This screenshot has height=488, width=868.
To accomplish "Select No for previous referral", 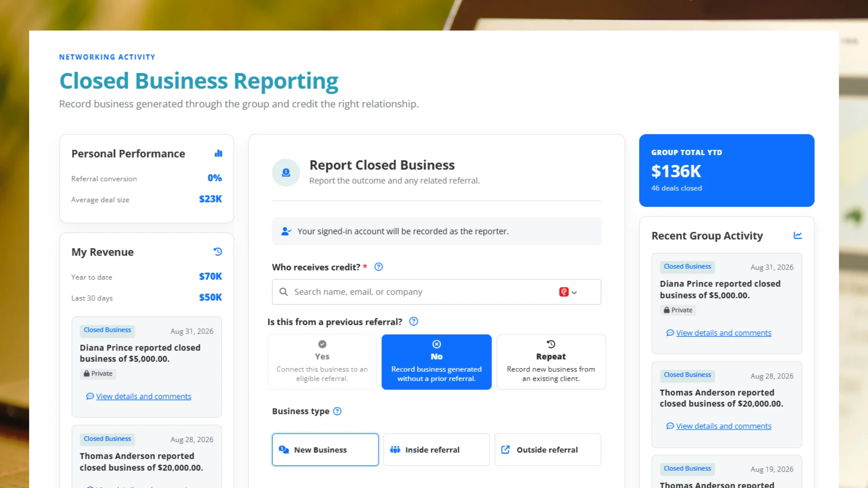I will [436, 362].
